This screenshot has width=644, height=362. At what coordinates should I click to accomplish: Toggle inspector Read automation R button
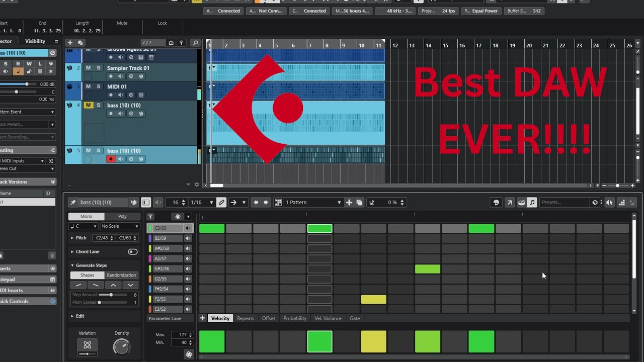pyautogui.click(x=18, y=64)
